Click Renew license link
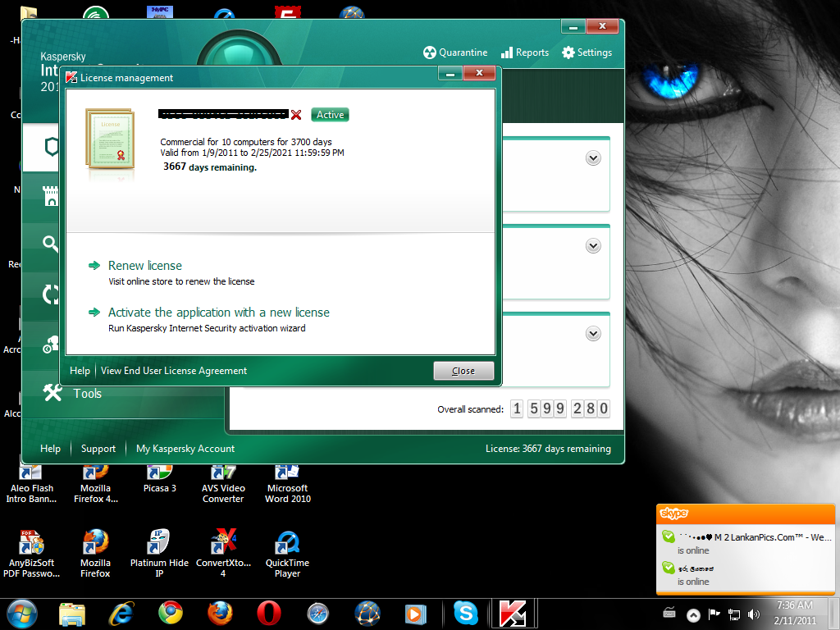Image resolution: width=840 pixels, height=630 pixels. pos(144,266)
